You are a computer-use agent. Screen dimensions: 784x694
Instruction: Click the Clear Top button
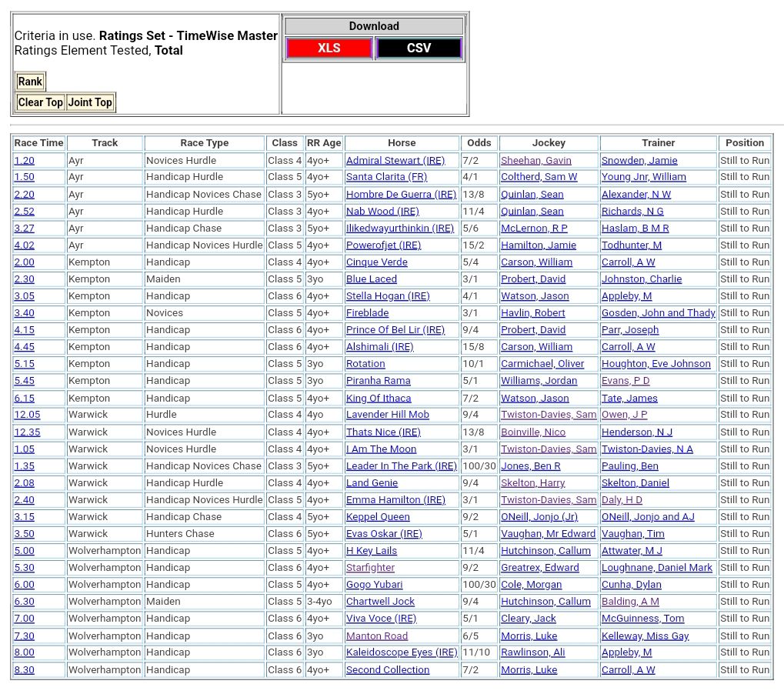click(41, 102)
